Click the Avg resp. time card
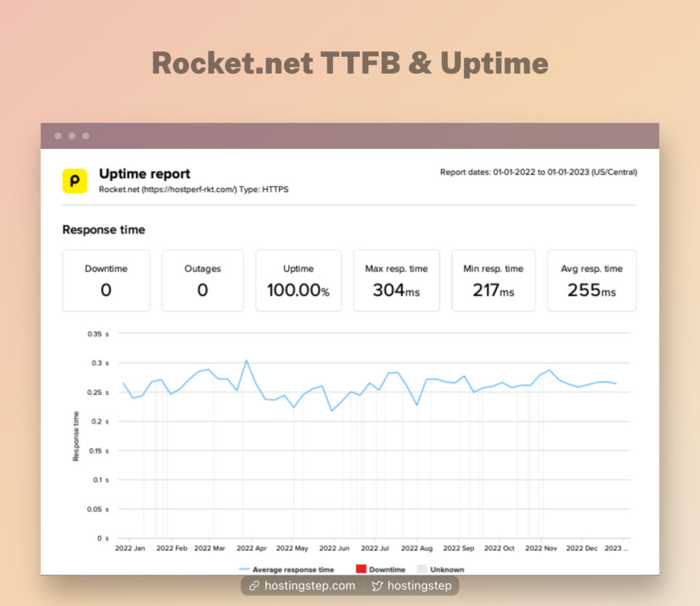This screenshot has height=606, width=700. tap(591, 280)
